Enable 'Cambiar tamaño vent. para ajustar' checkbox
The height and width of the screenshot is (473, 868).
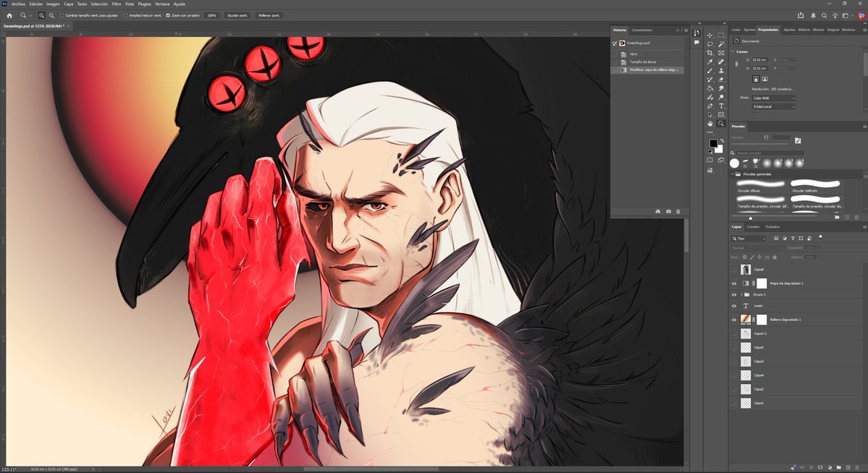point(62,15)
